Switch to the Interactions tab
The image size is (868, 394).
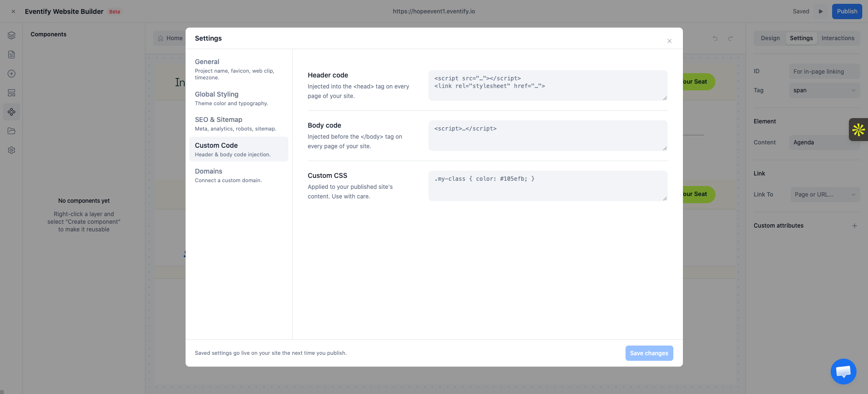click(838, 38)
